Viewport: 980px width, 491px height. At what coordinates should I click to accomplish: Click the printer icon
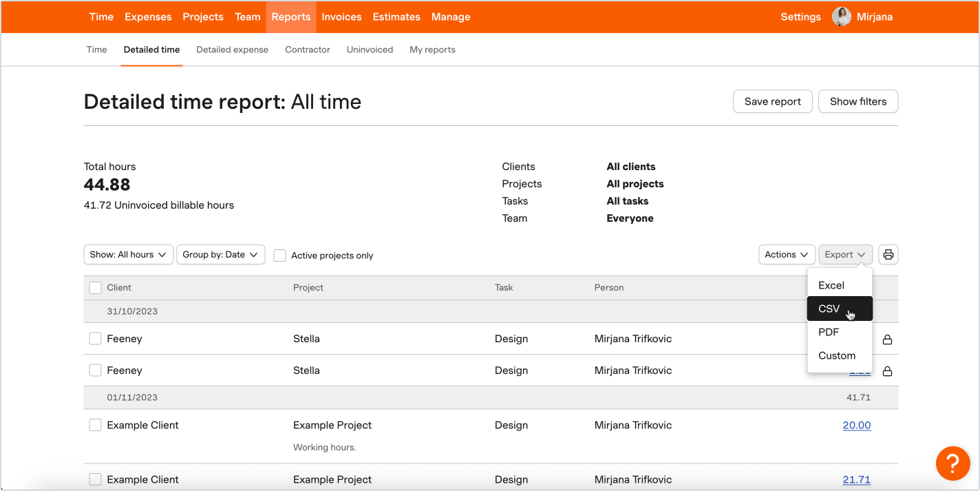(x=888, y=255)
